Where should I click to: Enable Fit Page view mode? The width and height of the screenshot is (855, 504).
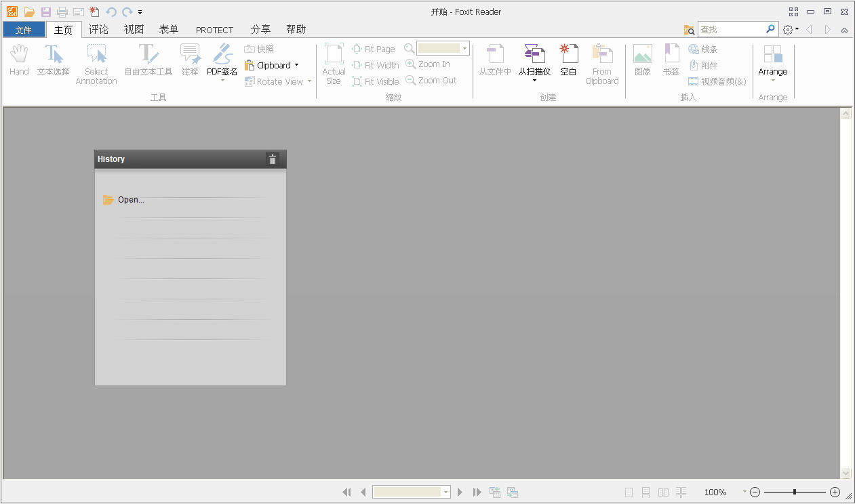[374, 48]
